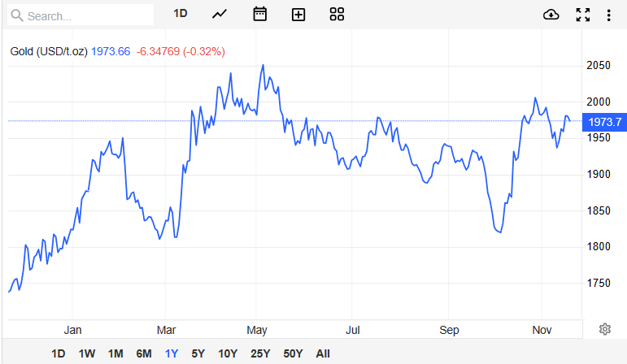
Task: Select the 10Y time range
Action: tap(228, 353)
